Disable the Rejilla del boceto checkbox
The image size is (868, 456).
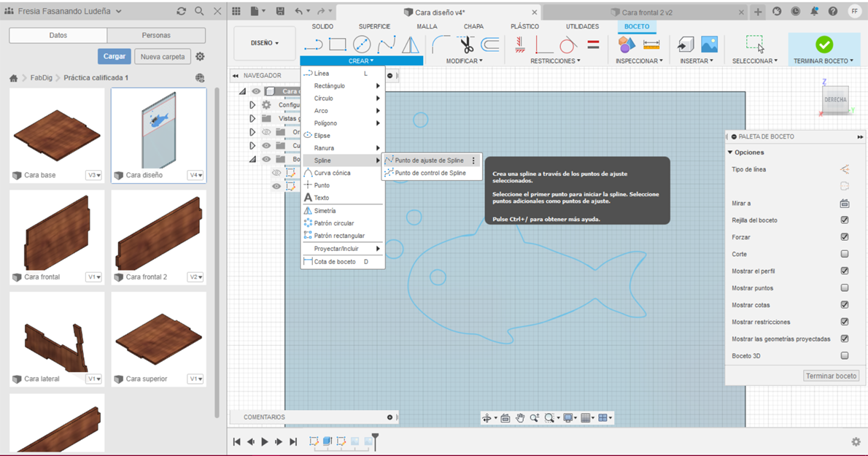pos(844,220)
